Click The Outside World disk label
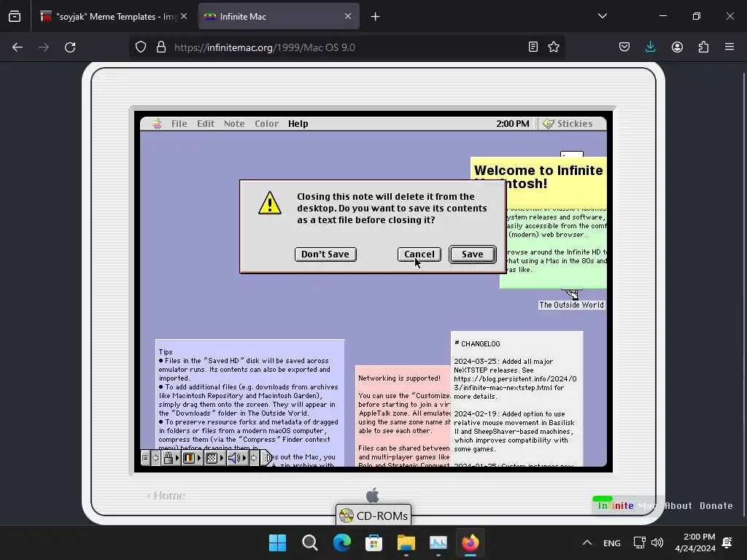Viewport: 747px width, 560px height. point(571,305)
